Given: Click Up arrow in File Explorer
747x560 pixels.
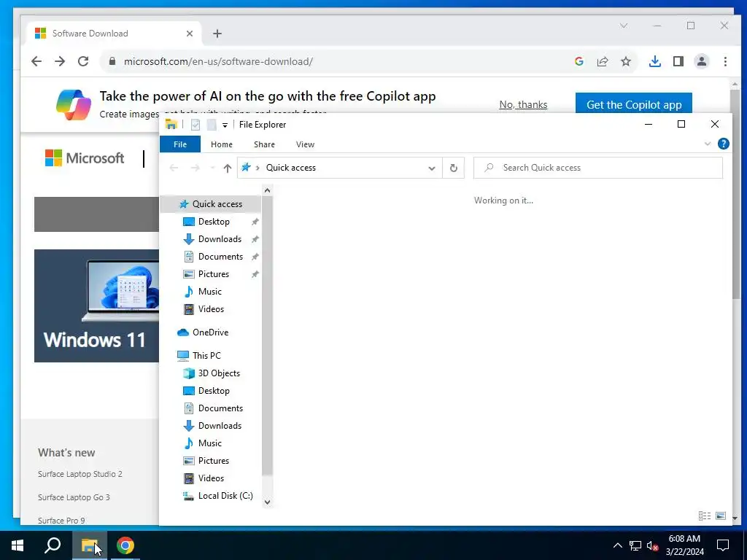Looking at the screenshot, I should coord(228,168).
